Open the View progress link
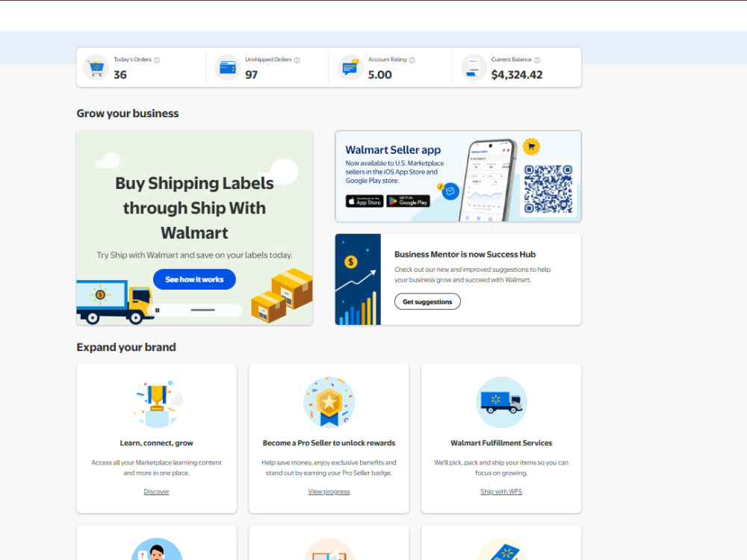747x560 pixels. [329, 491]
